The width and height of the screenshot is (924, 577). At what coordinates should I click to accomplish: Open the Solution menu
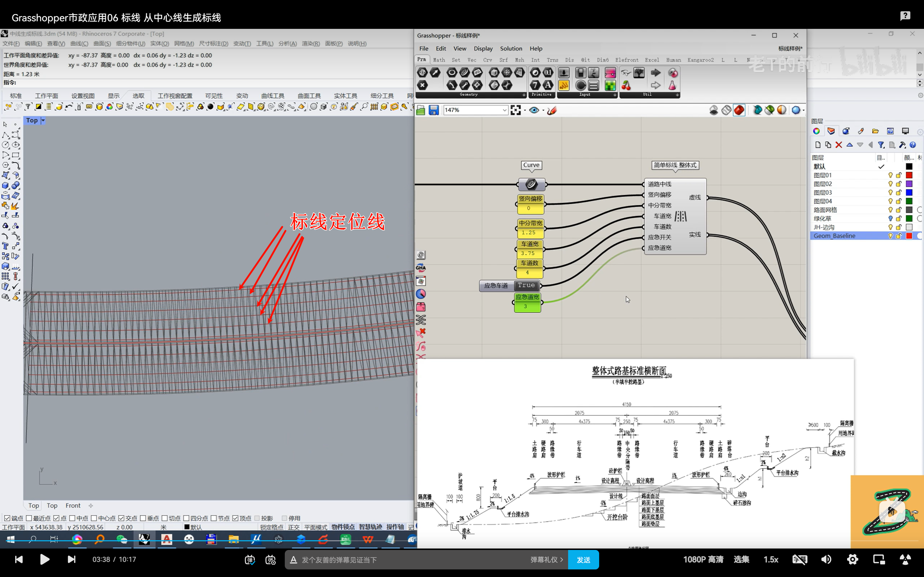coord(510,48)
